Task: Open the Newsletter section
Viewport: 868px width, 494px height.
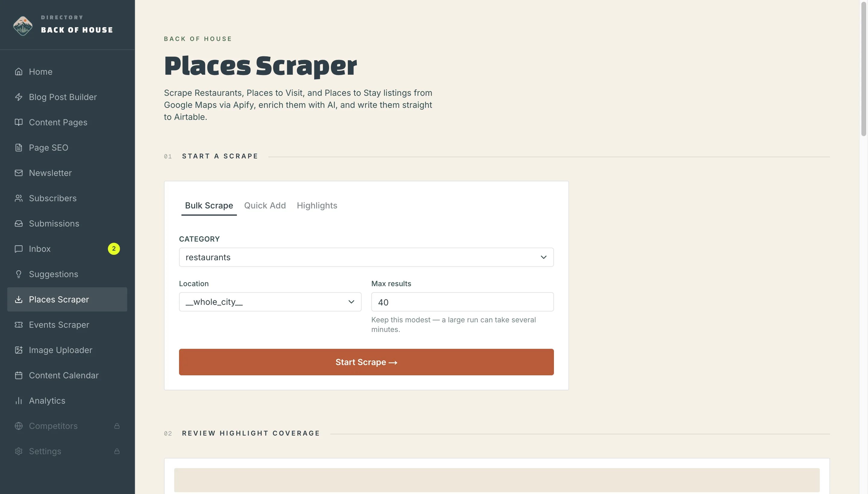Action: (x=67, y=173)
